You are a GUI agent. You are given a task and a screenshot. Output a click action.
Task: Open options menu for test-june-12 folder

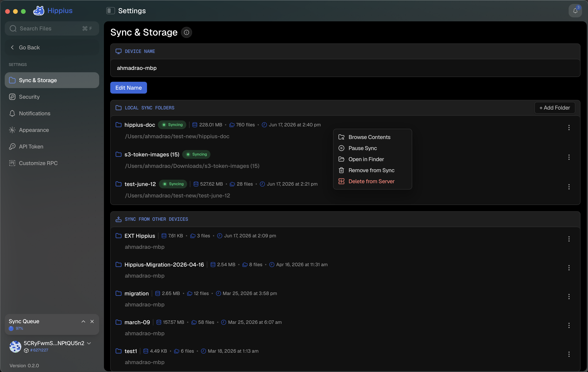[x=569, y=187]
